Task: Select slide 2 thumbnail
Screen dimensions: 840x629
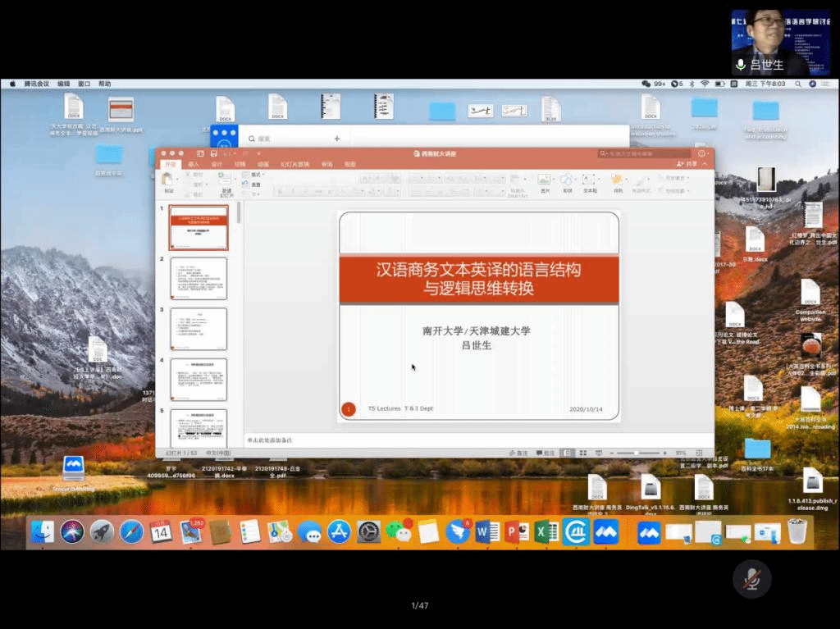Action: click(199, 278)
